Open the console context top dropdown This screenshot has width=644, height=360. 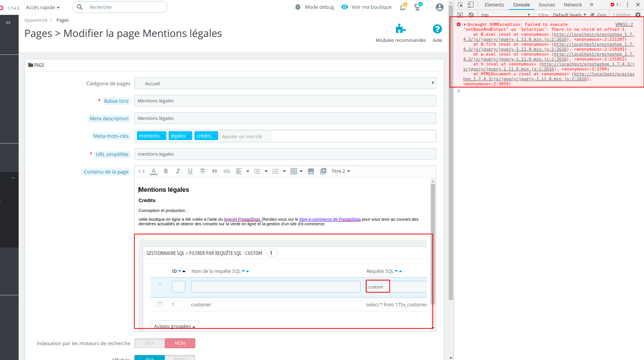pyautogui.click(x=505, y=15)
